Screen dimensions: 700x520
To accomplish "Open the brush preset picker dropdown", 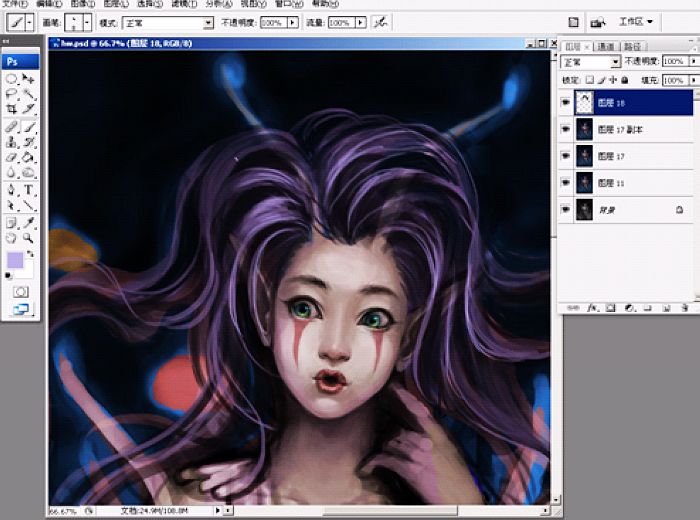I will point(87,22).
